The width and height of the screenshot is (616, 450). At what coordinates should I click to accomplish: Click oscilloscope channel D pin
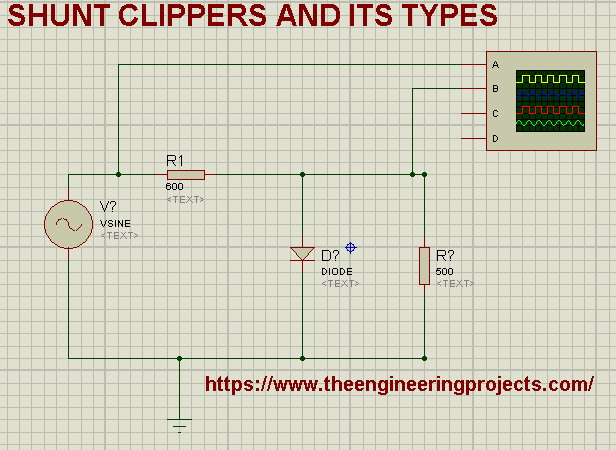pyautogui.click(x=474, y=138)
